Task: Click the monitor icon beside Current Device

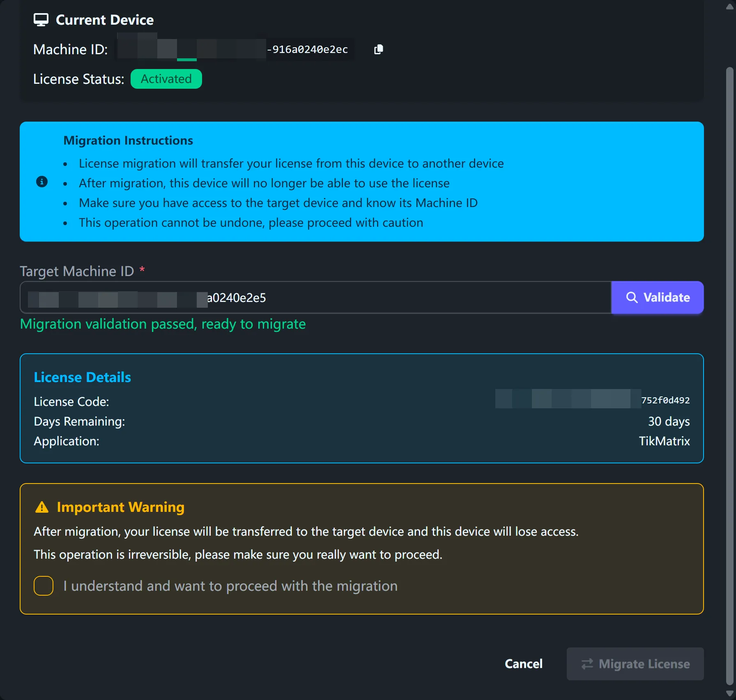Action: tap(41, 20)
